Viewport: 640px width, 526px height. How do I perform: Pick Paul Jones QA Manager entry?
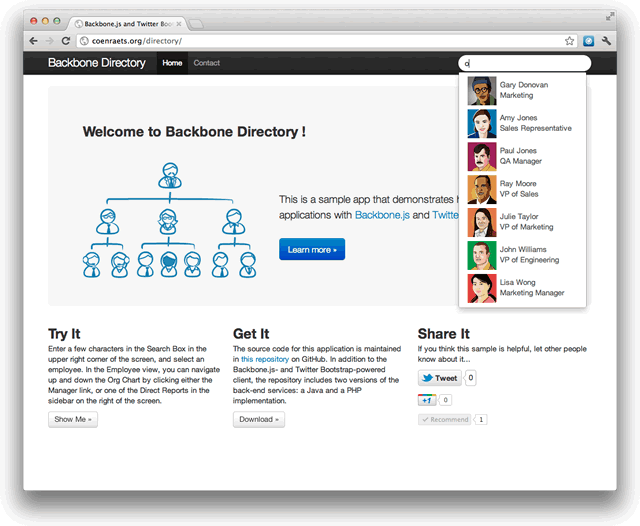coord(522,156)
